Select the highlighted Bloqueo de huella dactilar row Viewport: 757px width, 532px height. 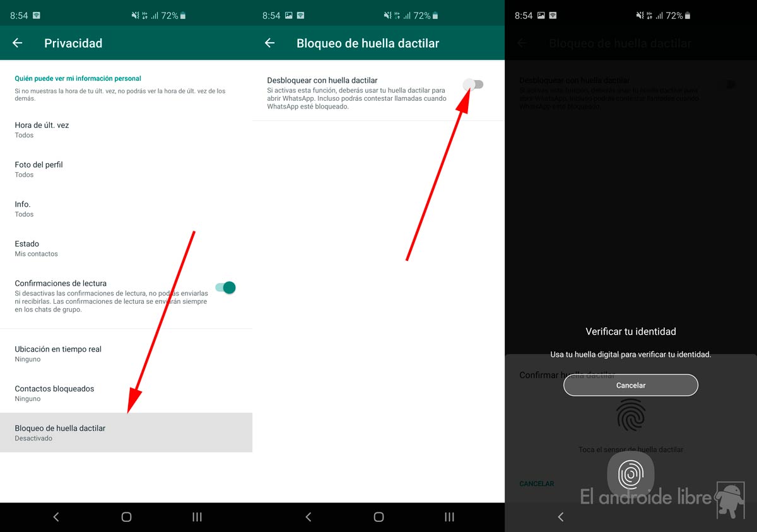pos(126,432)
